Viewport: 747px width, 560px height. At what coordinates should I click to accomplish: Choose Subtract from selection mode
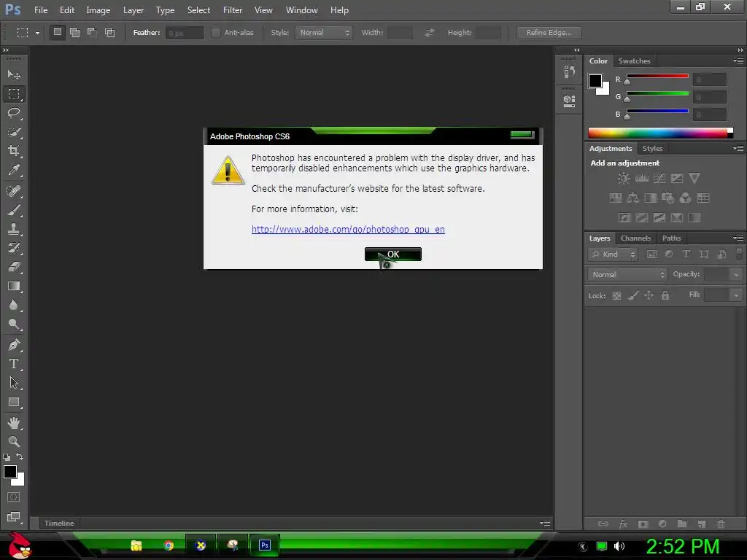click(x=92, y=32)
